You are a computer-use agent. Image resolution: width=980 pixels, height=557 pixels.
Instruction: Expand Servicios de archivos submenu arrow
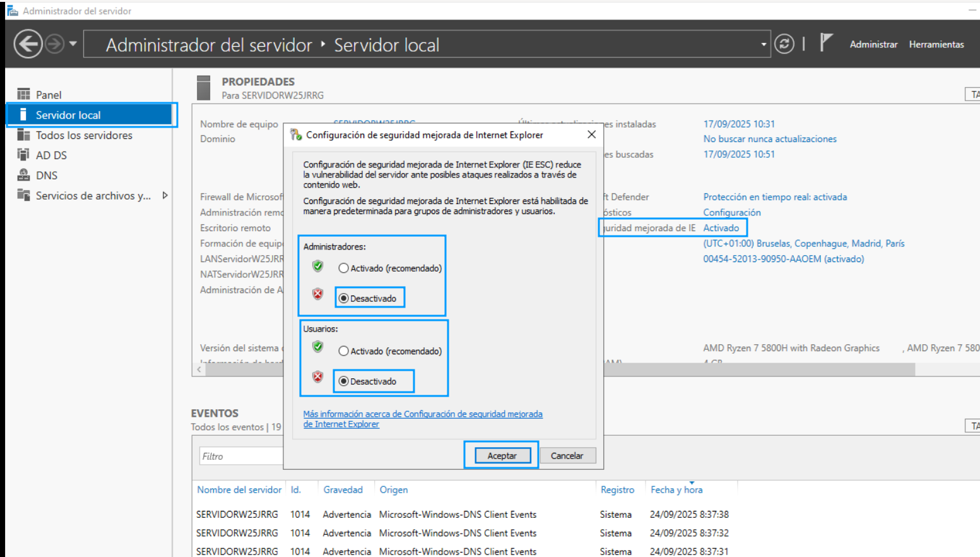tap(165, 195)
